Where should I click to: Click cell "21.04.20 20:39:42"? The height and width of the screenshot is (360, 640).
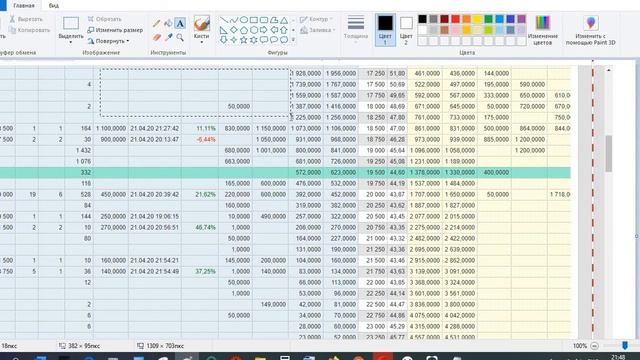point(155,194)
